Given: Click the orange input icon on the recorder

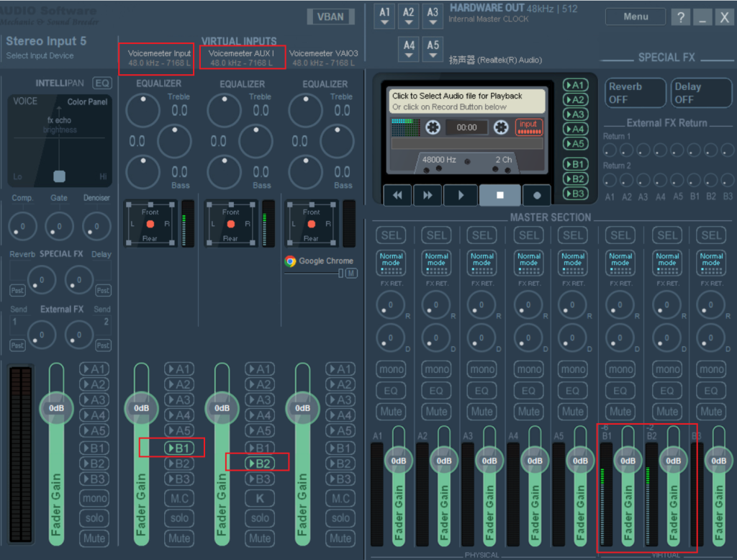Looking at the screenshot, I should [529, 127].
